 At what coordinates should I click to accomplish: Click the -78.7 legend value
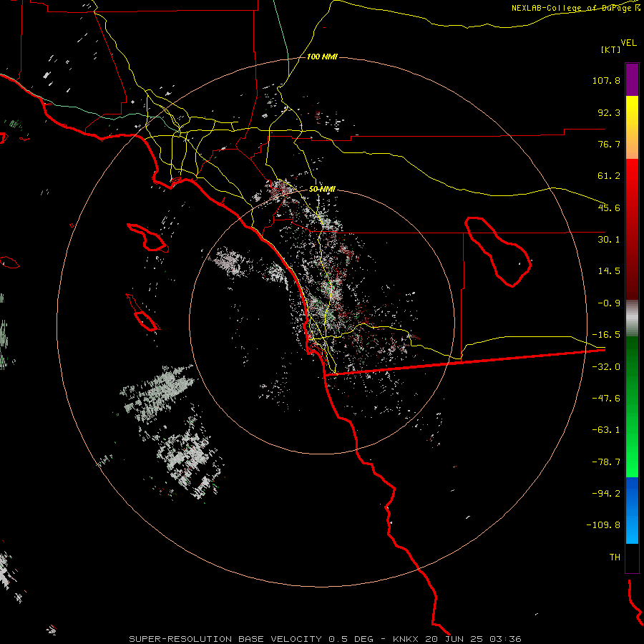606,462
